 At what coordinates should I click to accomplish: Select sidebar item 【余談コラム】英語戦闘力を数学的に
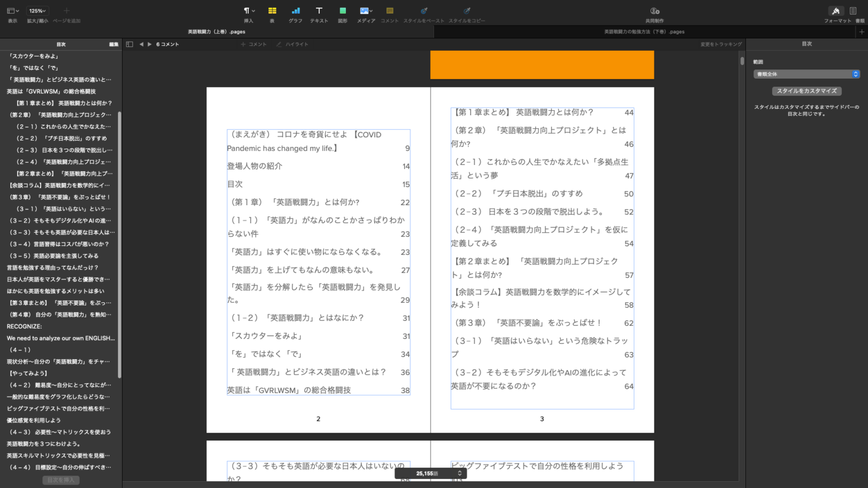(59, 185)
